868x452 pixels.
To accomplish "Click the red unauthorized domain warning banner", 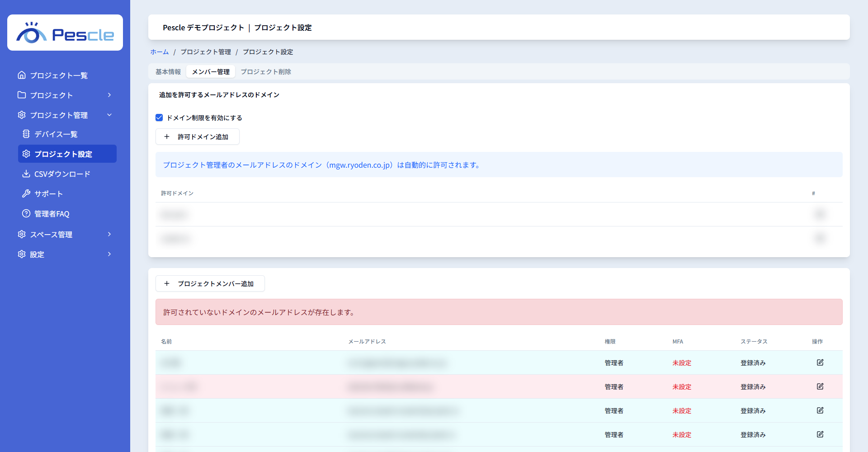I will click(499, 312).
